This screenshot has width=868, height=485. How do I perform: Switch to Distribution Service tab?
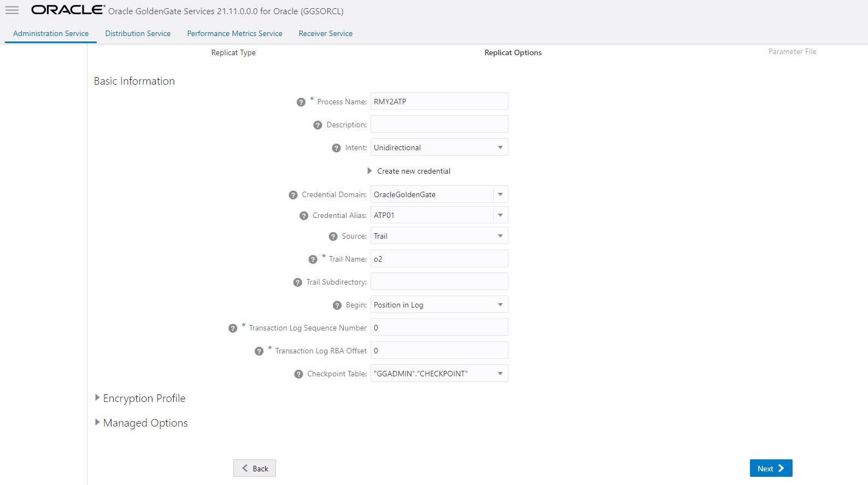tap(138, 33)
